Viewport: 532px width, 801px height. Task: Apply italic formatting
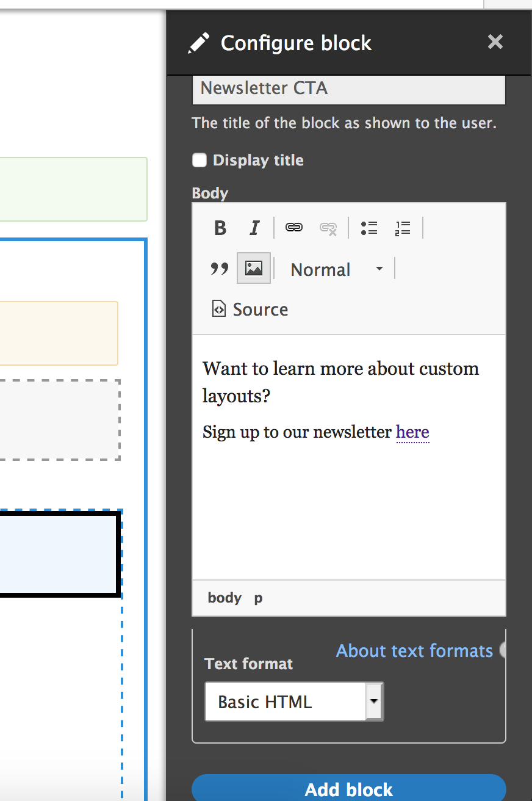coord(253,228)
